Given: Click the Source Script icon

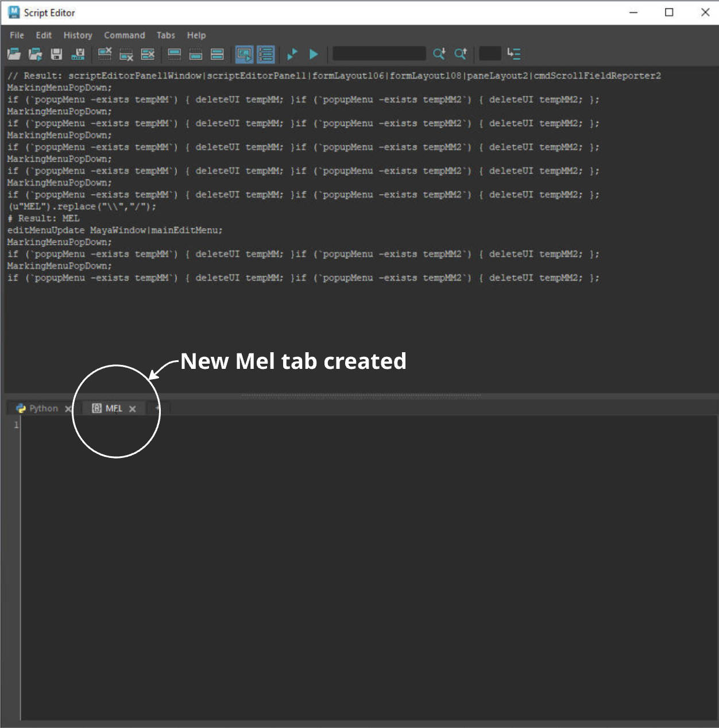Looking at the screenshot, I should point(35,54).
